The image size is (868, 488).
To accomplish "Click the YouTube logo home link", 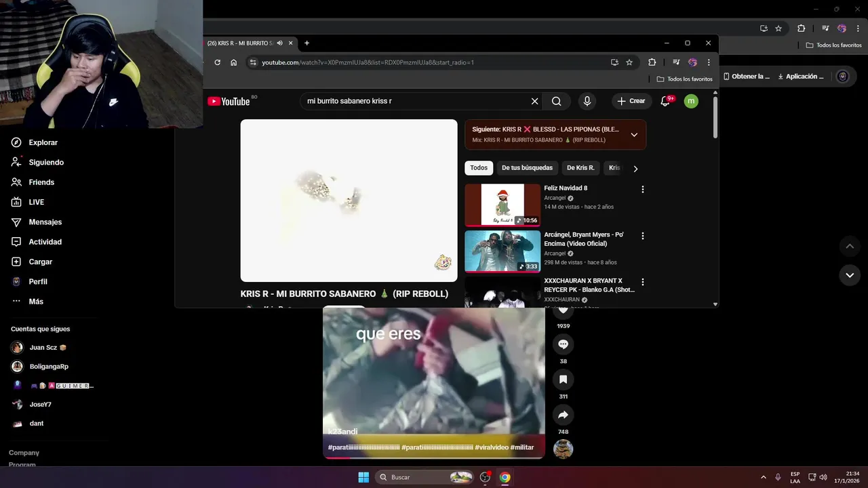I will pyautogui.click(x=229, y=101).
